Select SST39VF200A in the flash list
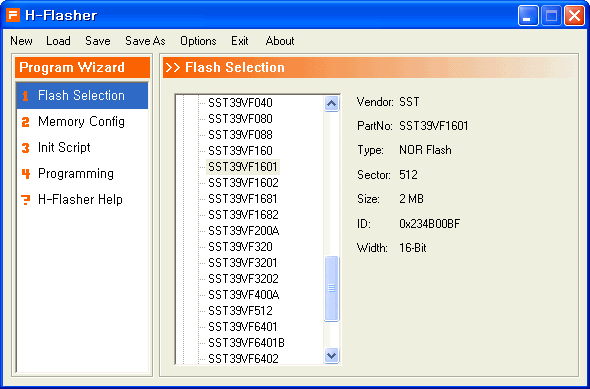590x389 pixels. click(243, 231)
